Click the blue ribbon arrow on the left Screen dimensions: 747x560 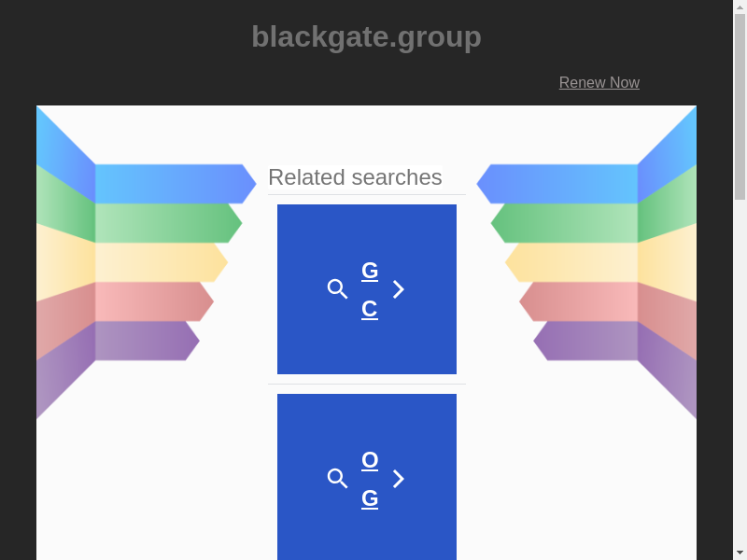click(x=173, y=184)
